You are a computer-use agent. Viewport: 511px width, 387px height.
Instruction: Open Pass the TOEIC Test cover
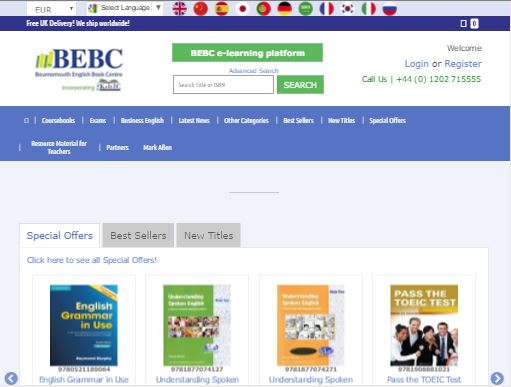(x=424, y=325)
